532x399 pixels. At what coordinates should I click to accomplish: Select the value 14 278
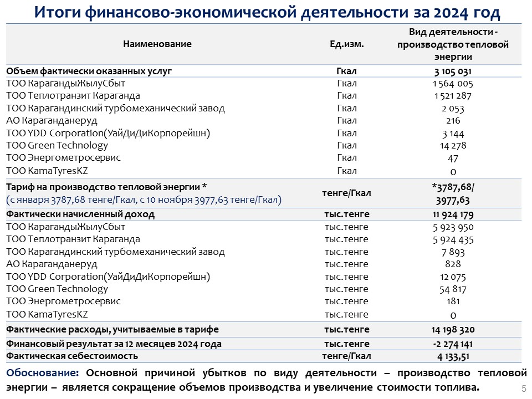tap(453, 146)
